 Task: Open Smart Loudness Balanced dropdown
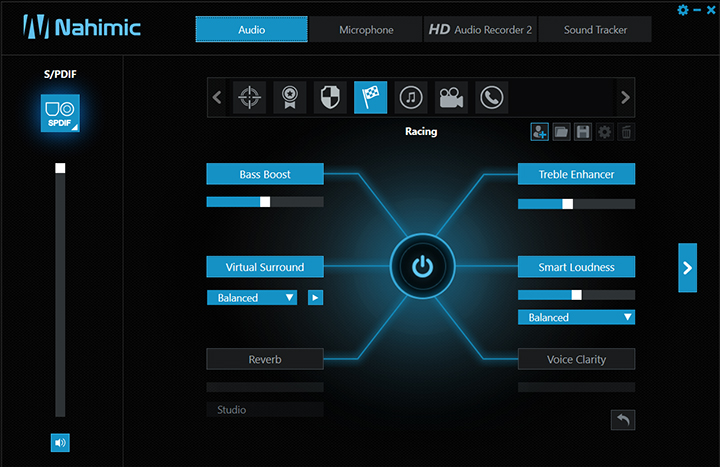coord(576,317)
